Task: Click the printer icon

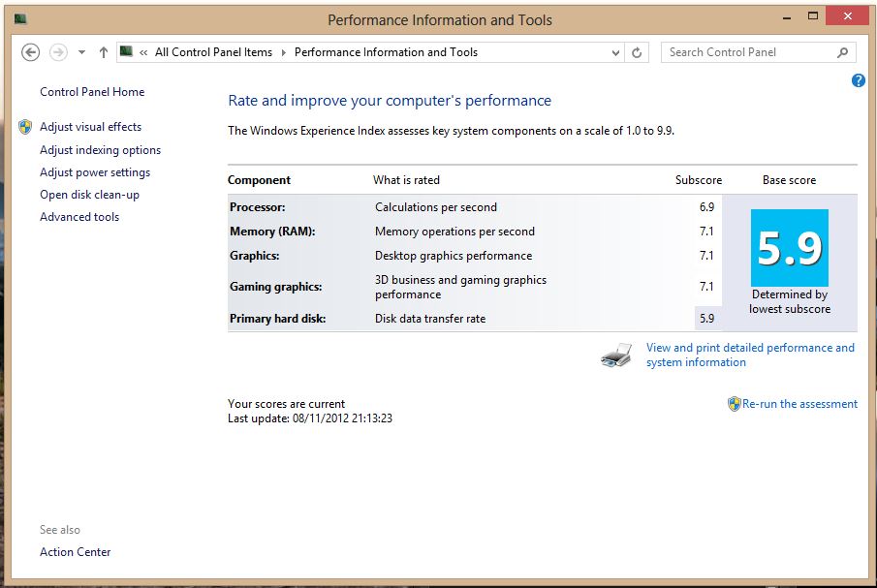Action: click(x=616, y=355)
